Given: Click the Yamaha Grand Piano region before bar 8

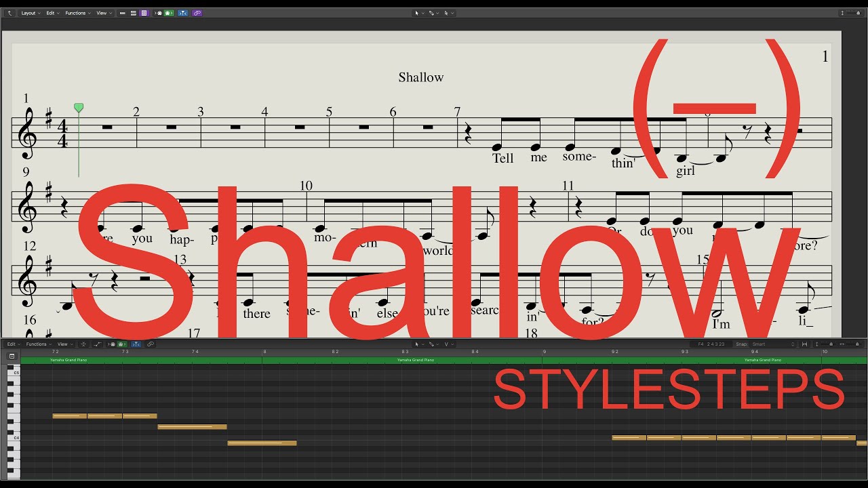Looking at the screenshot, I should [x=141, y=360].
